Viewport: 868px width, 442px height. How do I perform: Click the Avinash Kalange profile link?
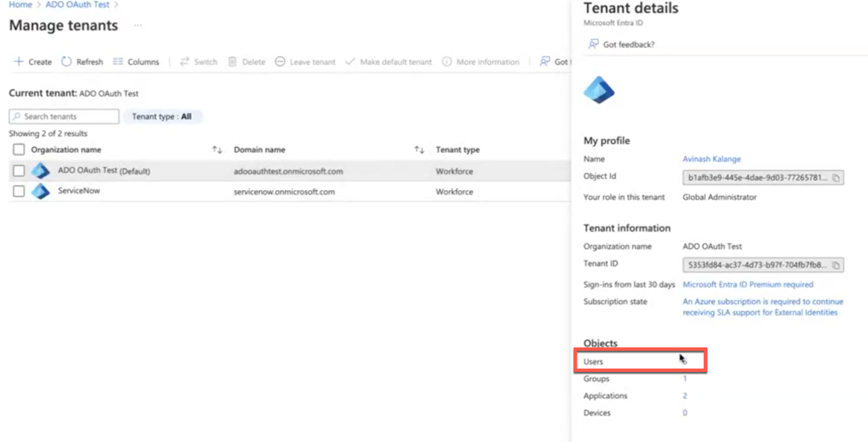(x=712, y=159)
